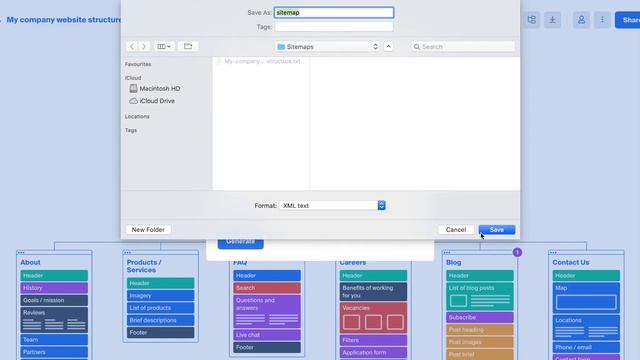The width and height of the screenshot is (640, 360).
Task: Select the Questions and answers block
Action: click(x=267, y=311)
